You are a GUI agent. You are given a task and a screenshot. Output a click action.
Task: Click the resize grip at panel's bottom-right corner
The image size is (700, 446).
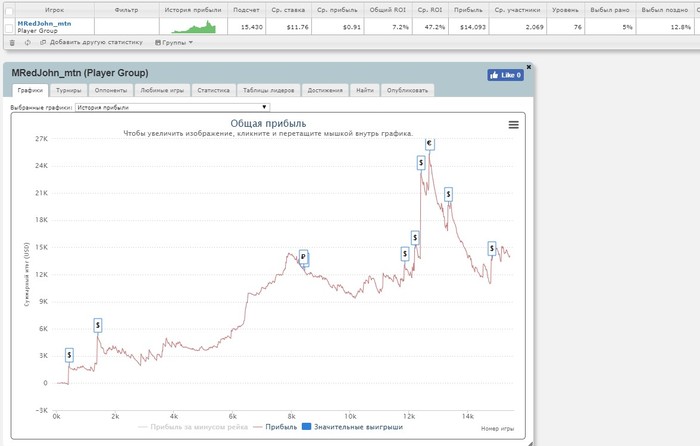point(529,442)
